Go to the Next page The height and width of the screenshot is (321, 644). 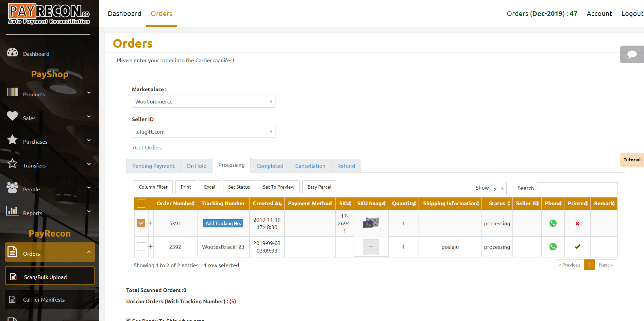click(606, 265)
